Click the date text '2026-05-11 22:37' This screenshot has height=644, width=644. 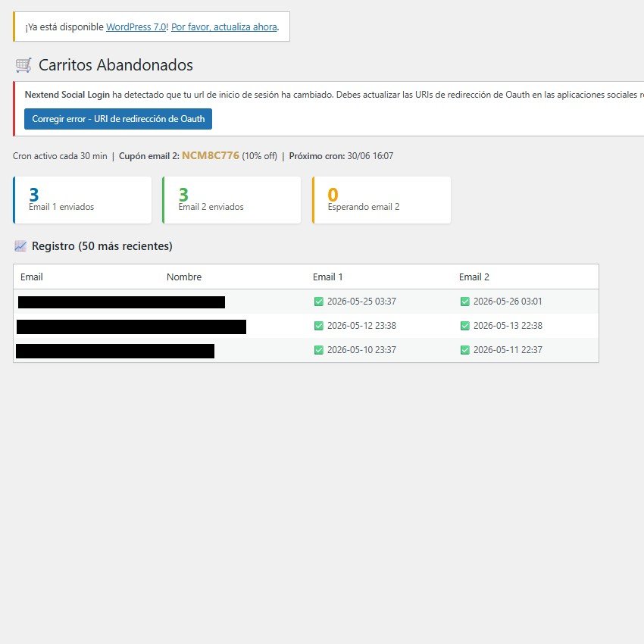click(508, 350)
